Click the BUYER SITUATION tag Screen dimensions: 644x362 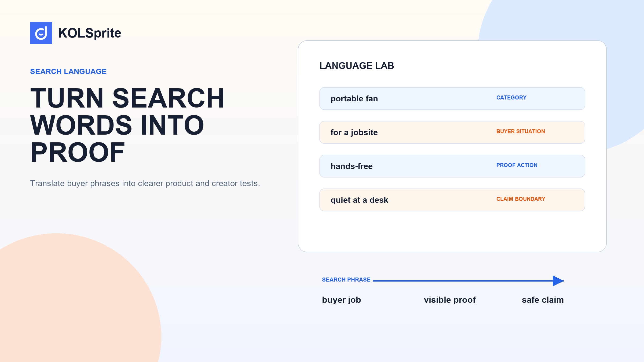click(521, 131)
